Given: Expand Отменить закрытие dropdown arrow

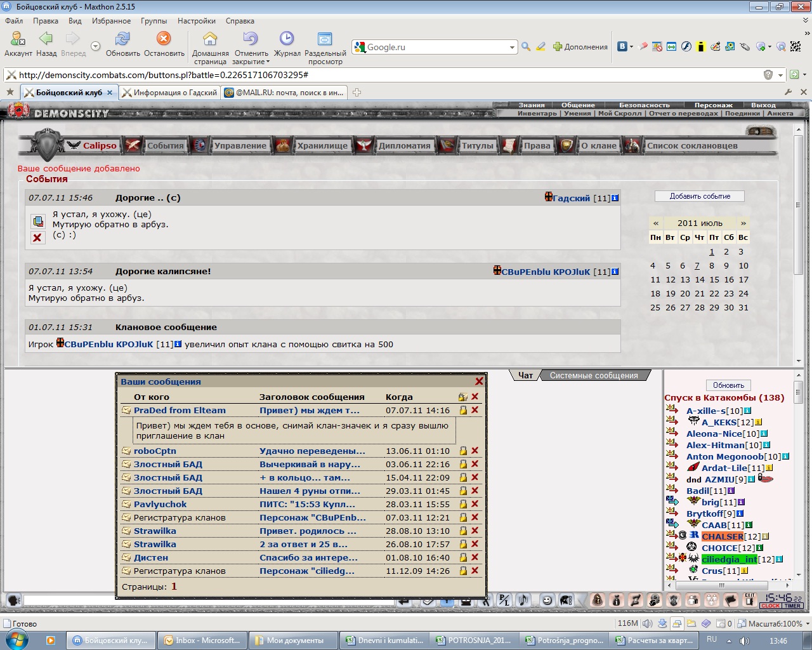Looking at the screenshot, I should pyautogui.click(x=268, y=62).
